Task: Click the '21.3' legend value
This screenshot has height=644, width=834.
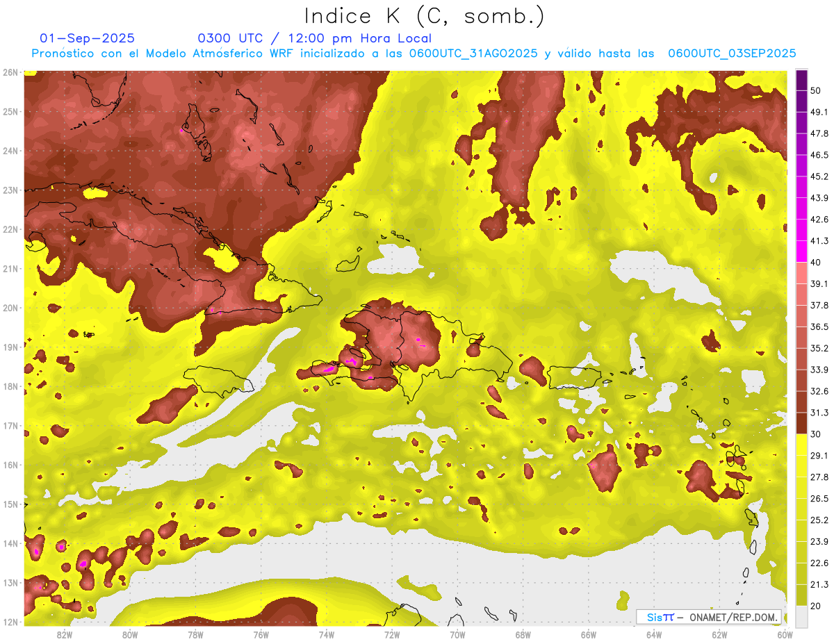Action: 819,585
